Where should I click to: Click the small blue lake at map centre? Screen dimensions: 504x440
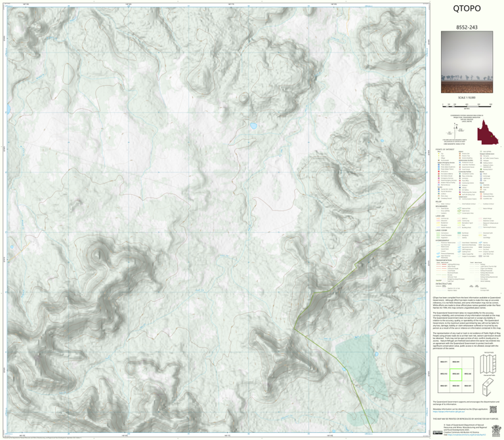(253, 126)
